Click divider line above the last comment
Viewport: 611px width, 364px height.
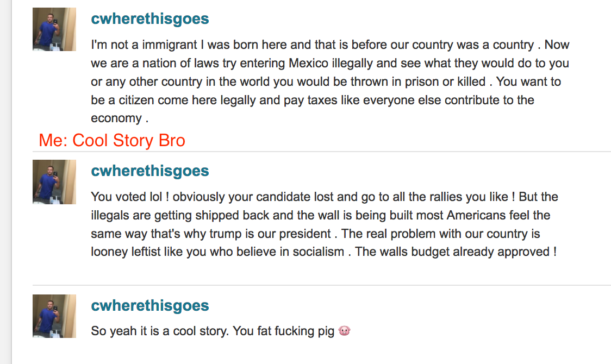(322, 285)
